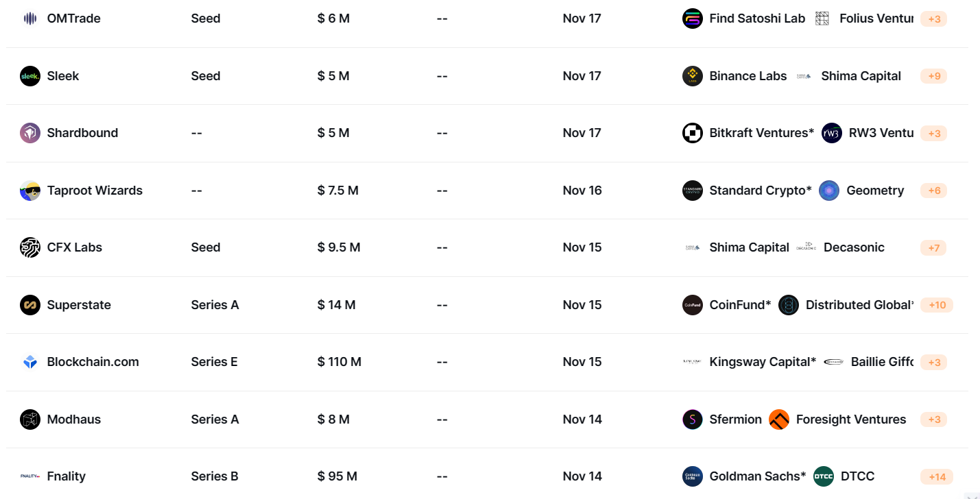Select the Blockchain.com blue diamond icon

(x=30, y=362)
